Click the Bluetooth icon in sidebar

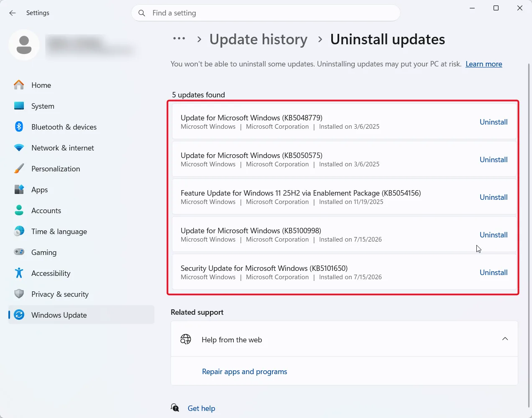(19, 127)
